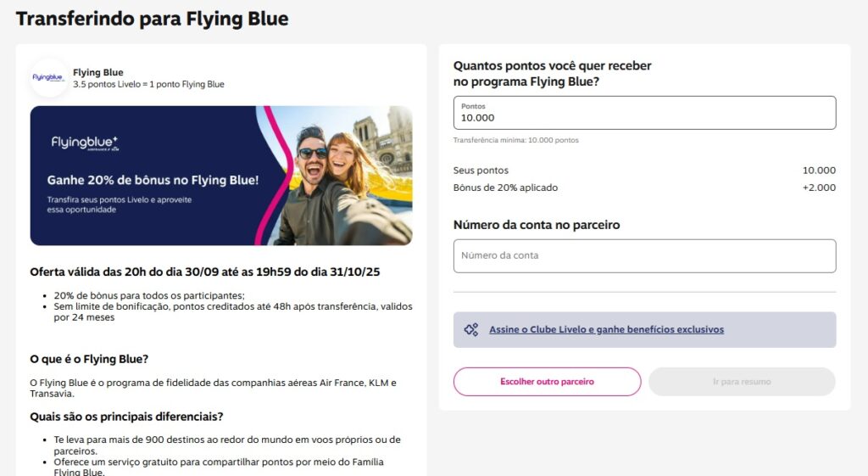The width and height of the screenshot is (868, 476).
Task: Click the Oferta válida date heading
Action: click(205, 272)
